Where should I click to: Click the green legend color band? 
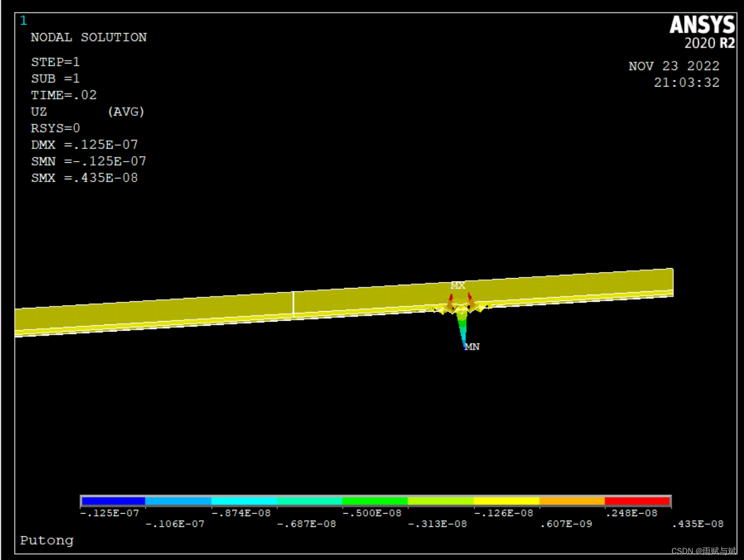[x=375, y=501]
